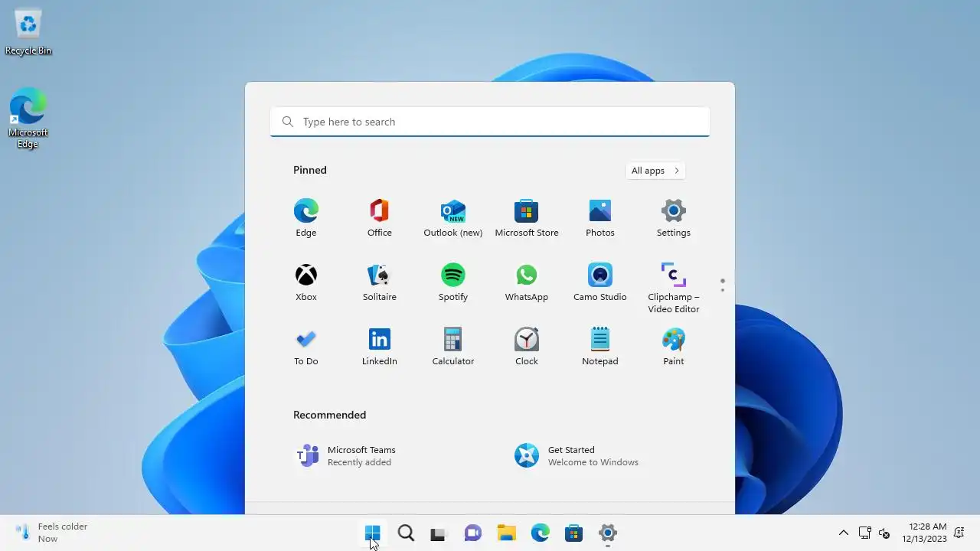
Task: Open taskbar Search magnifier
Action: pos(406,533)
